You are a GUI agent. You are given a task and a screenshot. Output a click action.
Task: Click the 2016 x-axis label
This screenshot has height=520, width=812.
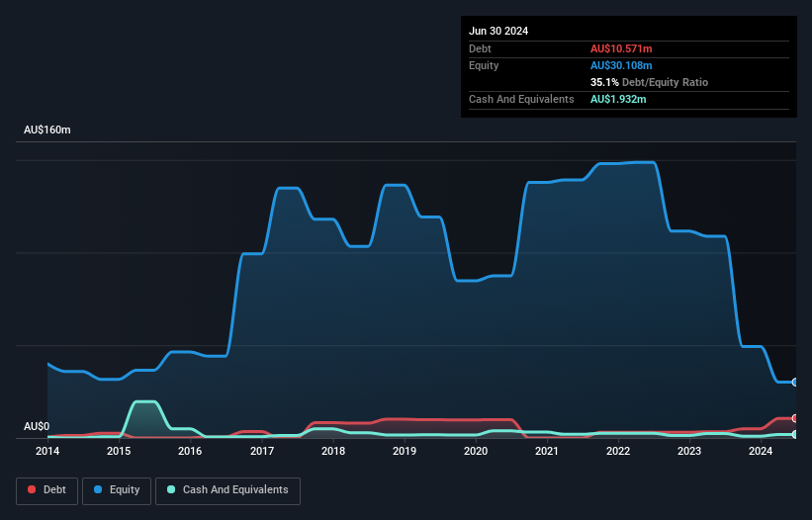point(190,451)
